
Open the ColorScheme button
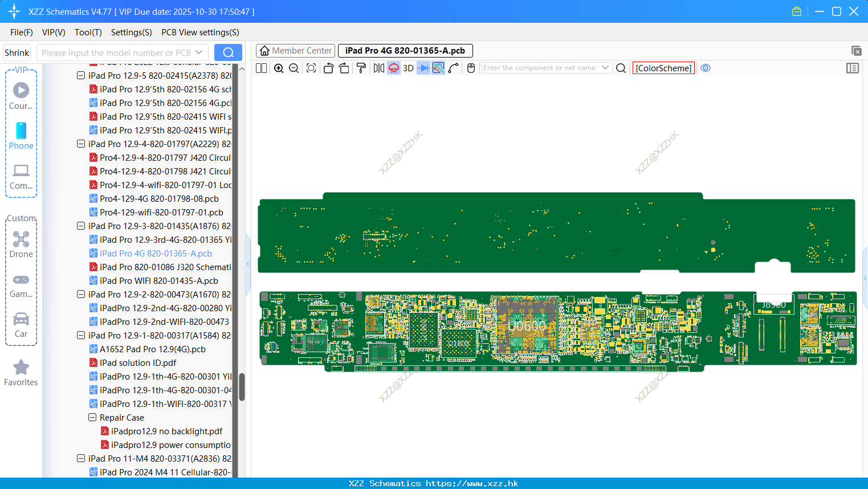pos(663,68)
